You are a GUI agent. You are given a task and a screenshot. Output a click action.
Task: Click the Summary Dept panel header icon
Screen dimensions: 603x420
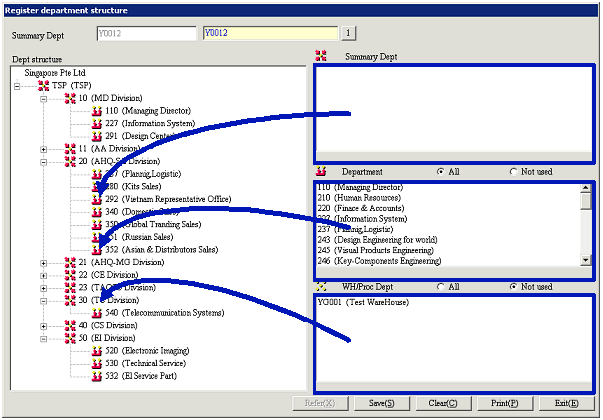pos(320,57)
